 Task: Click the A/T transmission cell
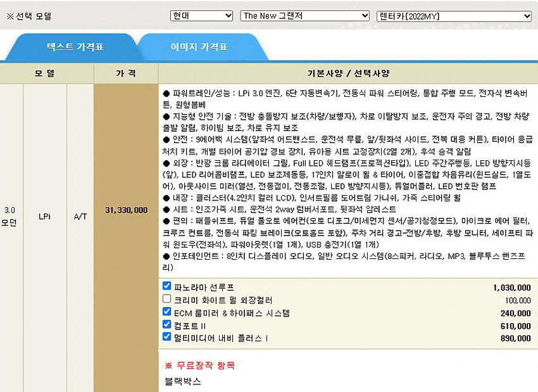pos(80,216)
